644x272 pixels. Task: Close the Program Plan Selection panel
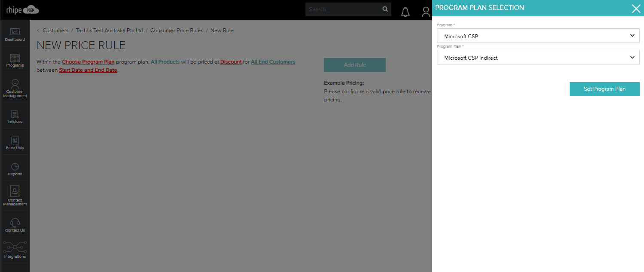coord(636,8)
